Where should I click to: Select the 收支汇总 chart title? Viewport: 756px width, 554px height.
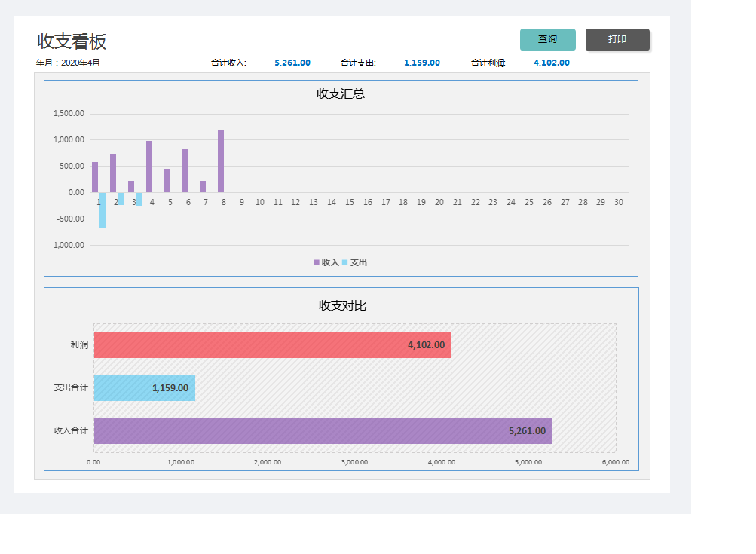click(341, 94)
